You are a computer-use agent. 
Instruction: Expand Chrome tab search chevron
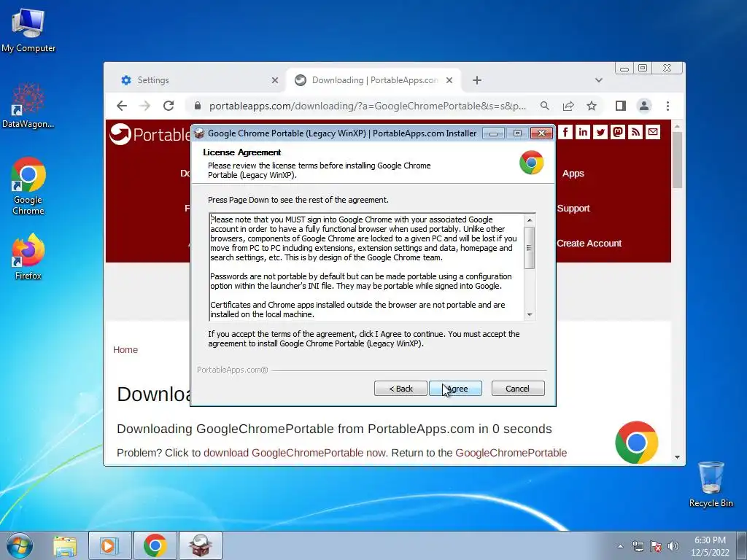[599, 80]
